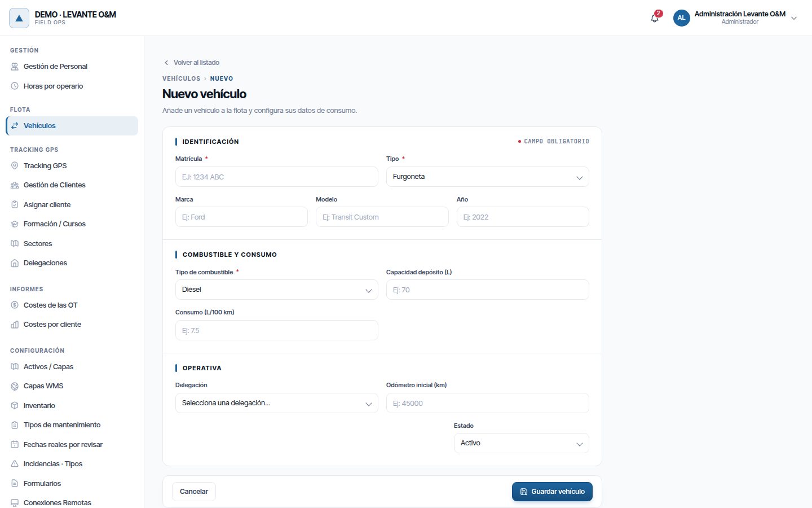The width and height of the screenshot is (812, 508).
Task: Focus the Año input field
Action: [x=523, y=217]
